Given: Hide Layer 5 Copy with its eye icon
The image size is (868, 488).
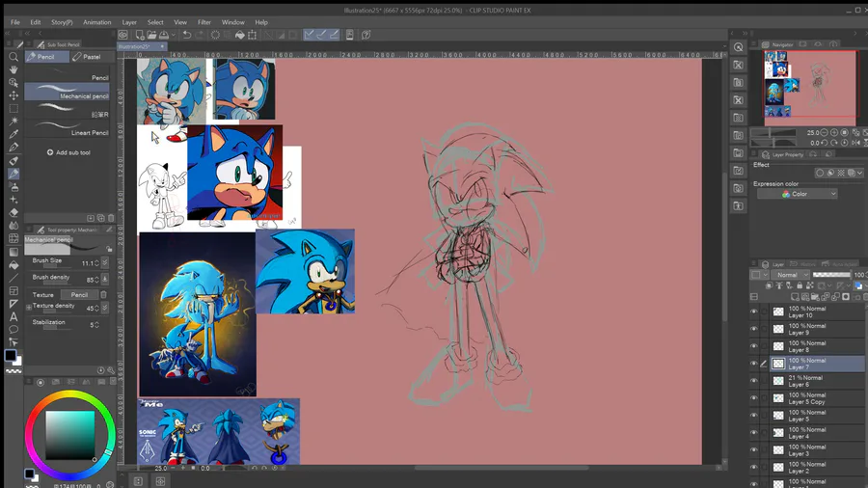Looking at the screenshot, I should pos(753,398).
